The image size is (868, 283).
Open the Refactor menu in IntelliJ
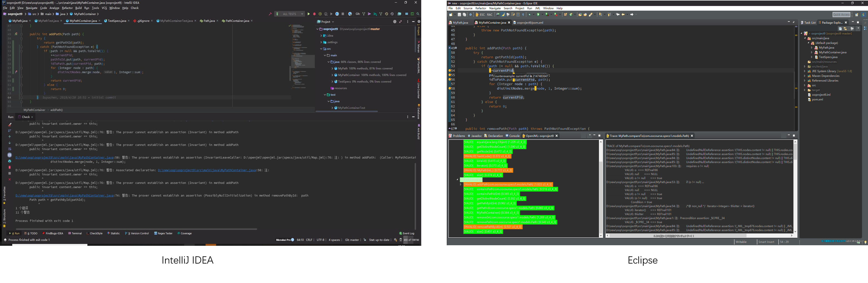(x=67, y=8)
